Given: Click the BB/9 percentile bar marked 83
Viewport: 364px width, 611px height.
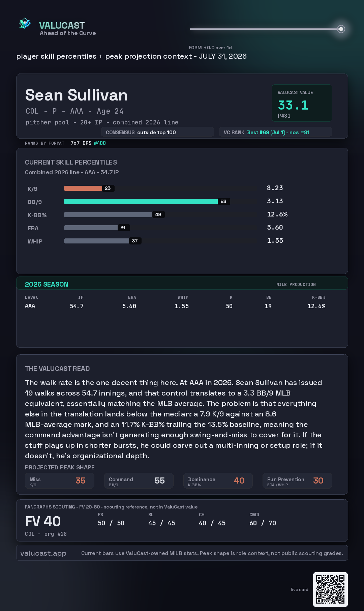Looking at the screenshot, I should [147, 201].
